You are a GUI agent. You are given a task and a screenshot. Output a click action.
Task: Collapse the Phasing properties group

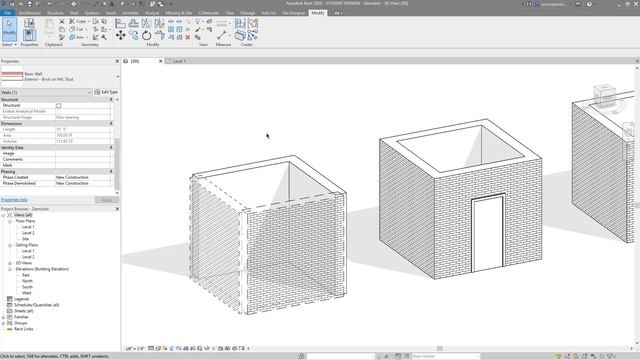(111, 171)
